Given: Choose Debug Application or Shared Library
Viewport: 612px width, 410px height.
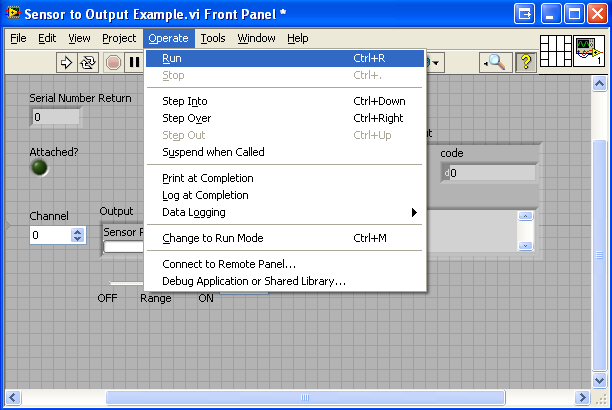Looking at the screenshot, I should click(284, 281).
